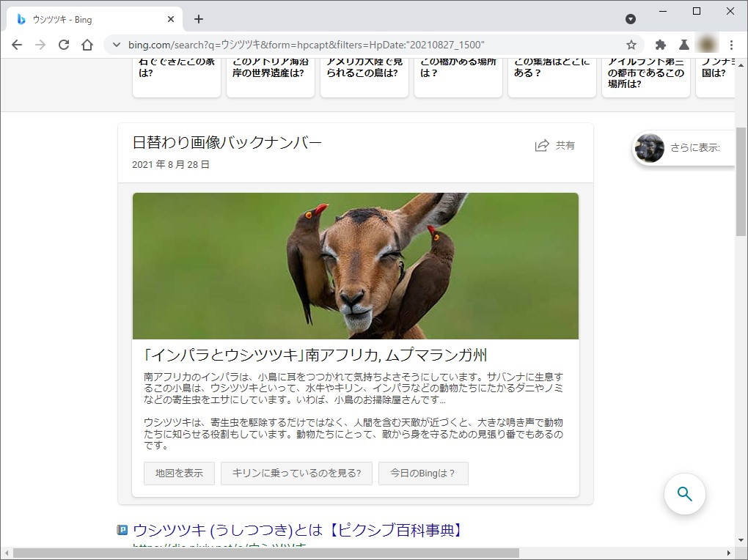Click the flask experiments icon in toolbar
The image size is (748, 560).
pyautogui.click(x=683, y=45)
